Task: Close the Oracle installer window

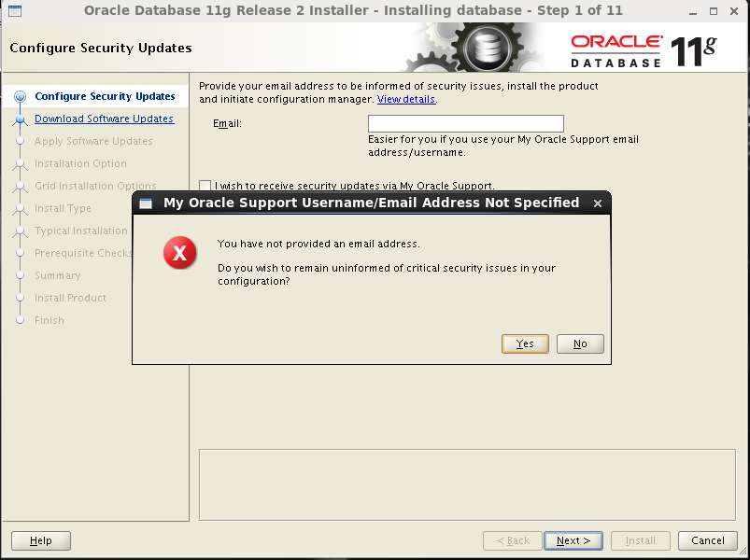Action: 734,11
